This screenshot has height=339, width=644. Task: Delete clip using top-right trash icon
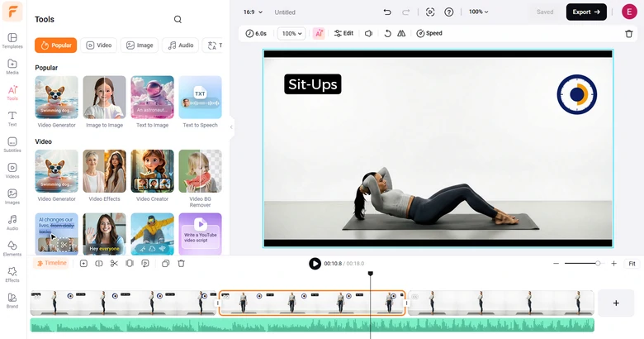(629, 34)
